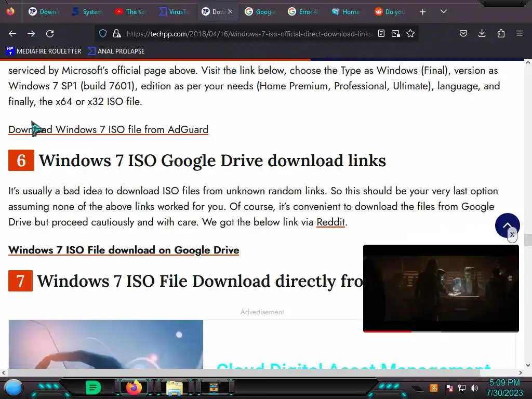Click the picture-in-picture icon in address bar

[x=395, y=33]
